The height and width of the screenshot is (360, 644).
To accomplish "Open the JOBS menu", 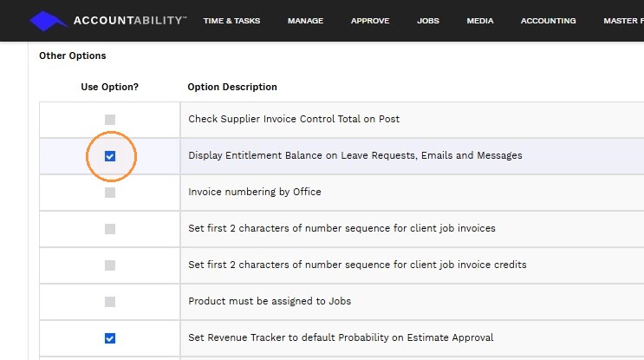I will [428, 21].
